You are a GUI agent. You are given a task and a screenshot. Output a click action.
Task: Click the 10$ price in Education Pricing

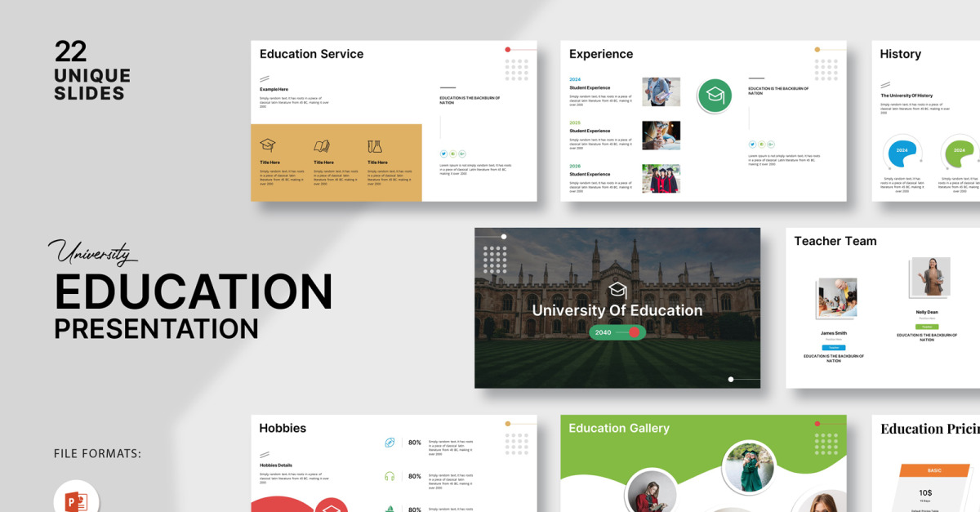click(925, 493)
